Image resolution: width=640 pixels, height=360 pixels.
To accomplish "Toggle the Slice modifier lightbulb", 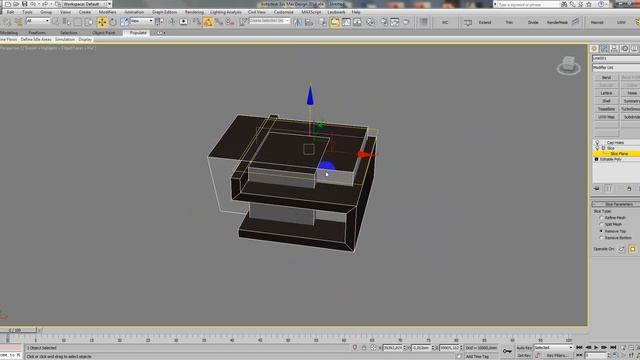I will (597, 148).
